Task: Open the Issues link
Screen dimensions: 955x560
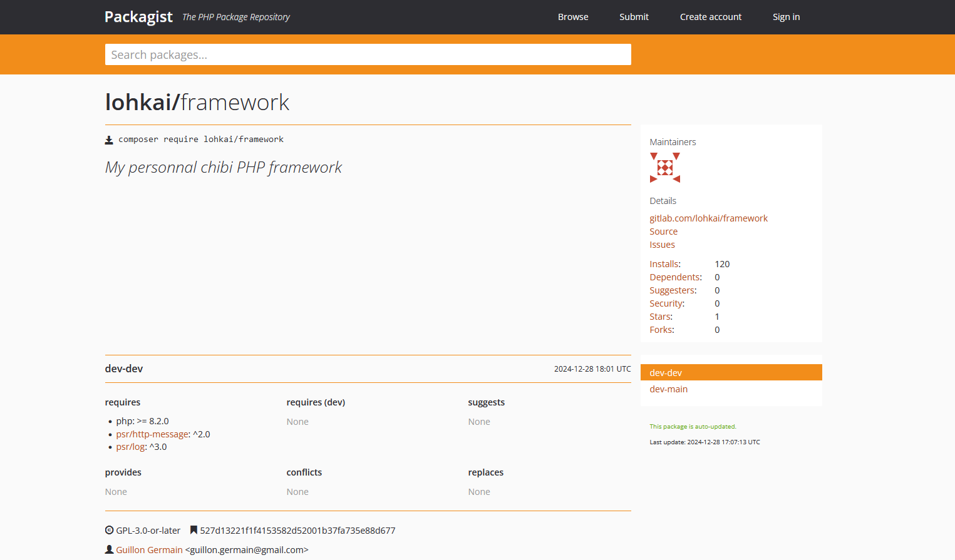Action: coord(662,245)
